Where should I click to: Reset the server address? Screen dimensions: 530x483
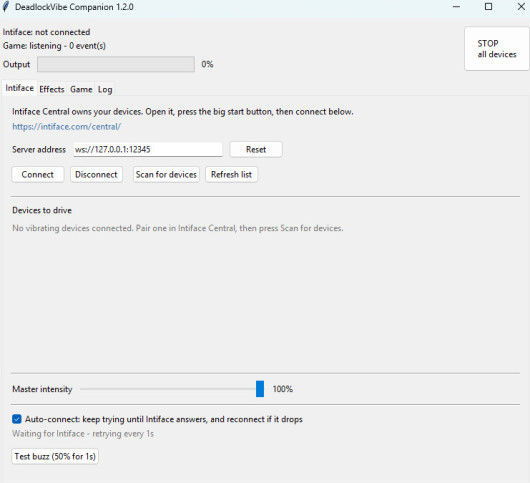[256, 149]
